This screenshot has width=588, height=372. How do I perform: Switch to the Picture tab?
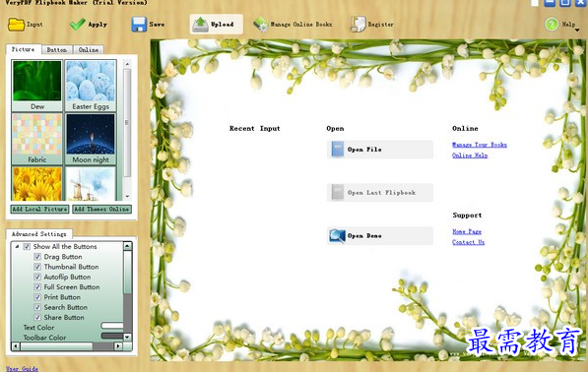[24, 49]
